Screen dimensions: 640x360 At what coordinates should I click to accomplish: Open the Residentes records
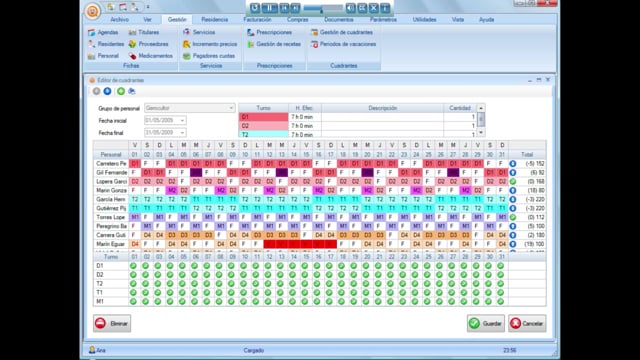(106, 44)
